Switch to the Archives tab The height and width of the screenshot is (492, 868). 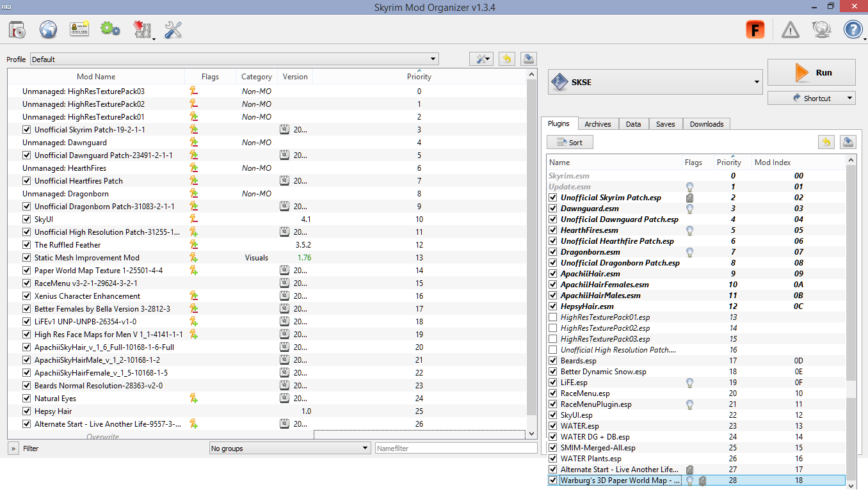tap(597, 124)
